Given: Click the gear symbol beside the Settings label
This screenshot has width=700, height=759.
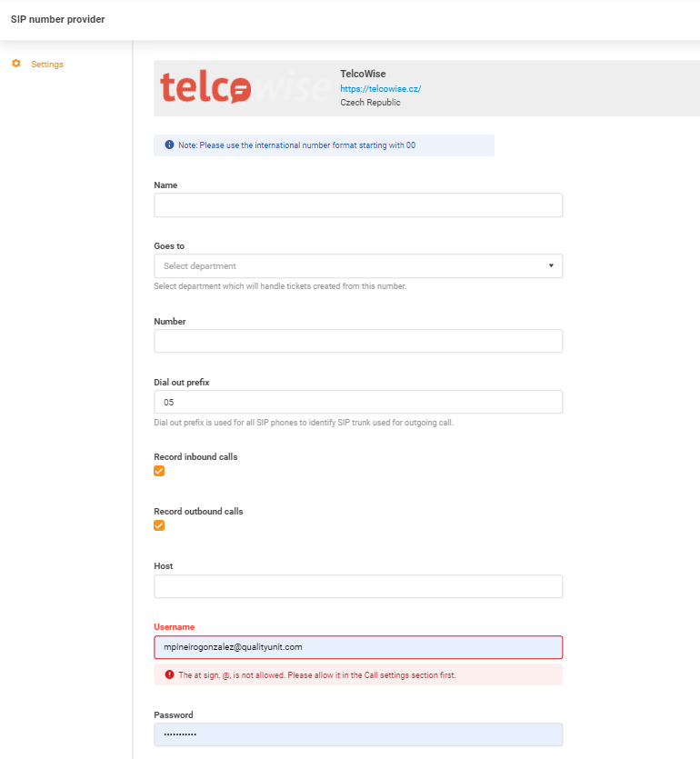Looking at the screenshot, I should point(15,64).
